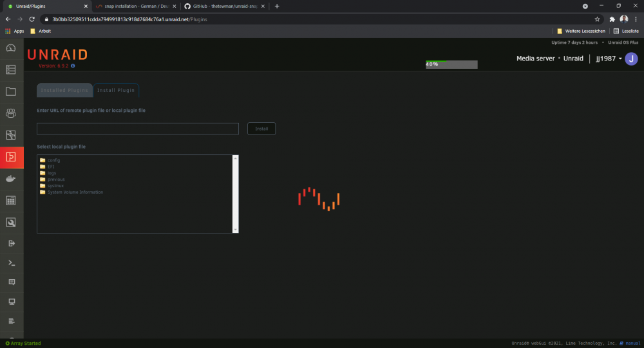644x348 pixels.
Task: Switch to snap installation browser tab
Action: 135,6
